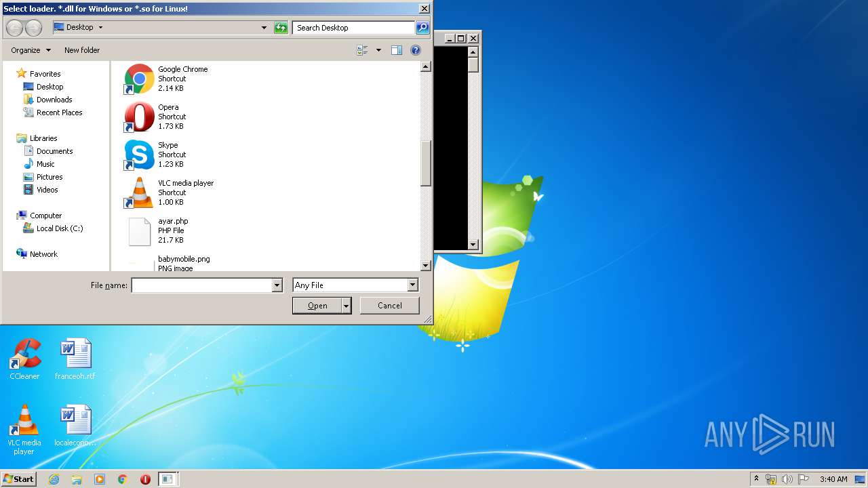
Task: Click file list scroll up arrow
Action: coord(426,66)
